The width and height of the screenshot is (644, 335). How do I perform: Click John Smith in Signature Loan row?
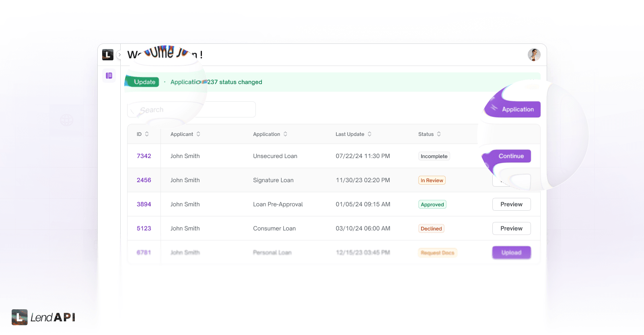tap(185, 180)
